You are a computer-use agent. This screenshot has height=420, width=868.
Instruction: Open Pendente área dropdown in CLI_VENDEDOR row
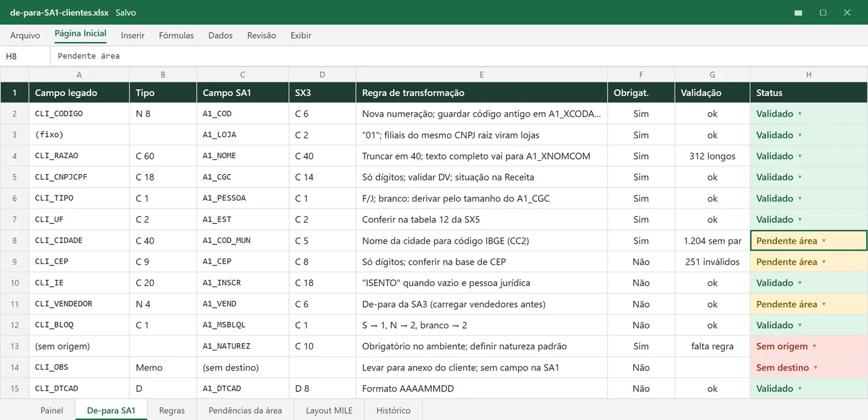[823, 304]
